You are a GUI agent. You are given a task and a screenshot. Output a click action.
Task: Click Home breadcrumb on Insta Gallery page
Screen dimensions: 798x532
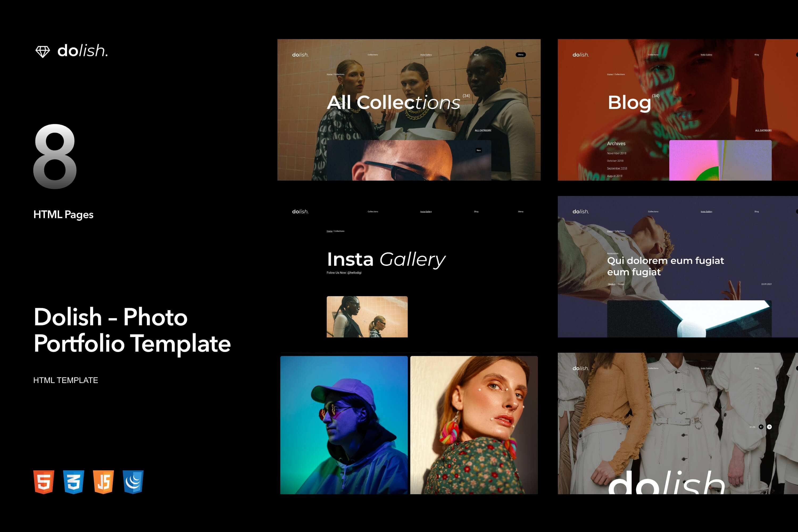[329, 231]
